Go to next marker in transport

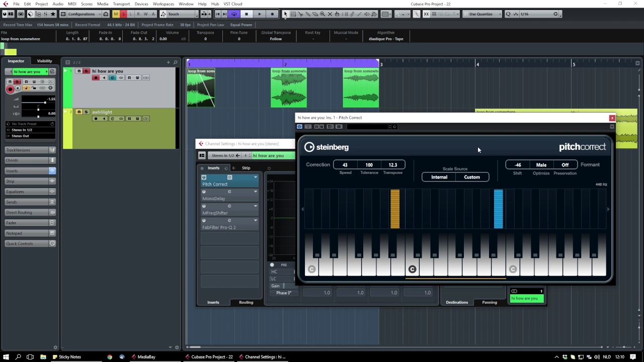224,14
